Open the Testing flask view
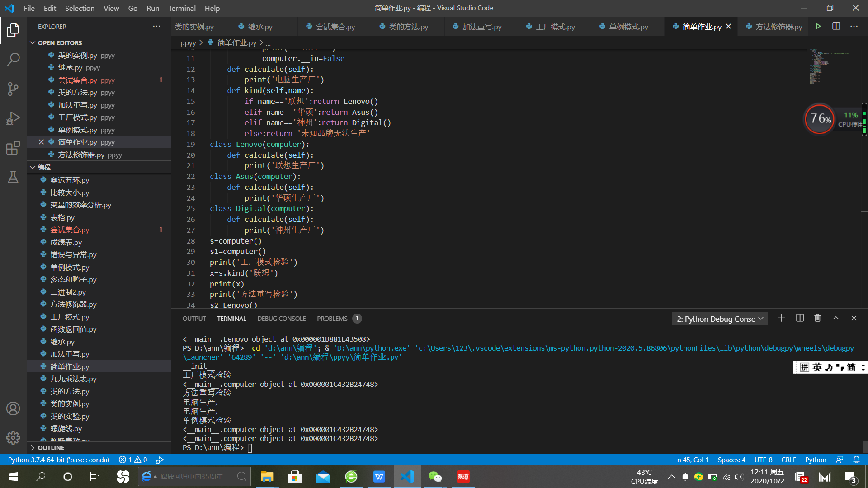The height and width of the screenshot is (488, 868). [x=13, y=177]
